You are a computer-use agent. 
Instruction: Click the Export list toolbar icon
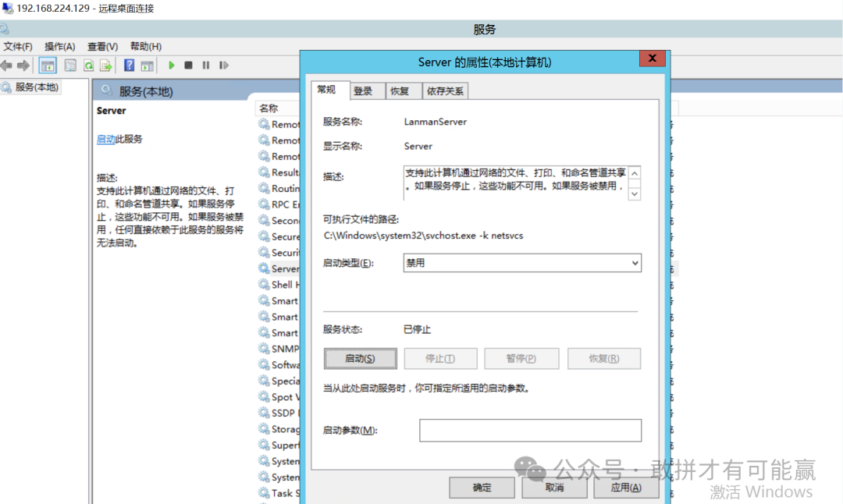coord(106,66)
